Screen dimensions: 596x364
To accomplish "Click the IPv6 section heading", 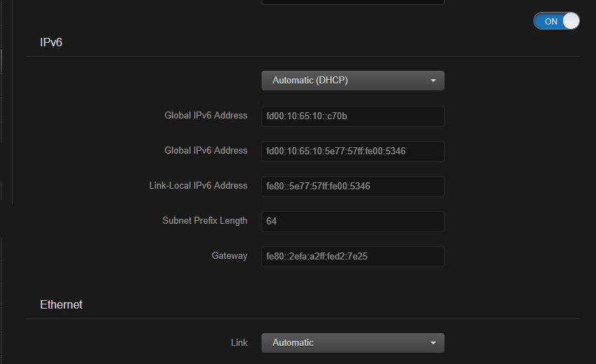I will [x=51, y=43].
